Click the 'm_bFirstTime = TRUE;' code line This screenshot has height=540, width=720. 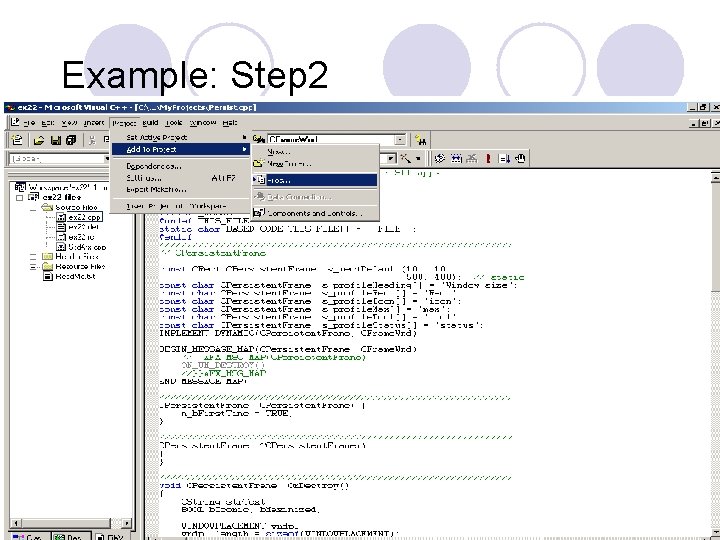(236, 413)
